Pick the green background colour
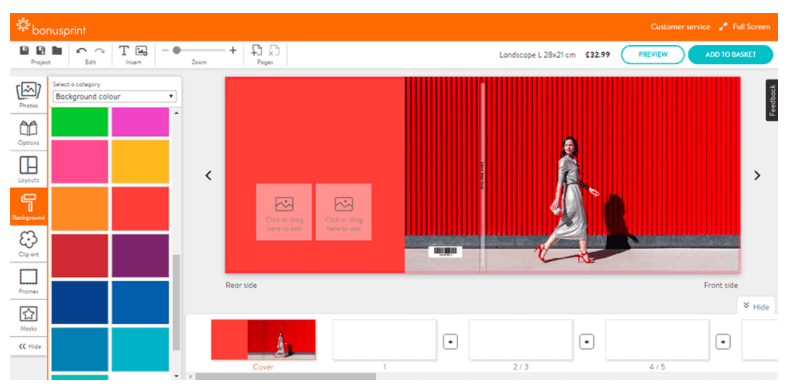 pyautogui.click(x=79, y=122)
